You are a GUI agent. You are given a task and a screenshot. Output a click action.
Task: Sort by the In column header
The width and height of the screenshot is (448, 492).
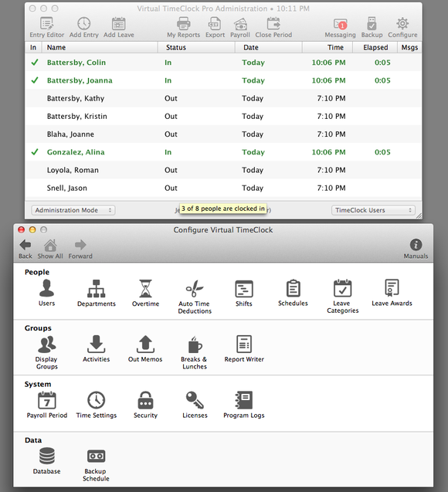[33, 47]
